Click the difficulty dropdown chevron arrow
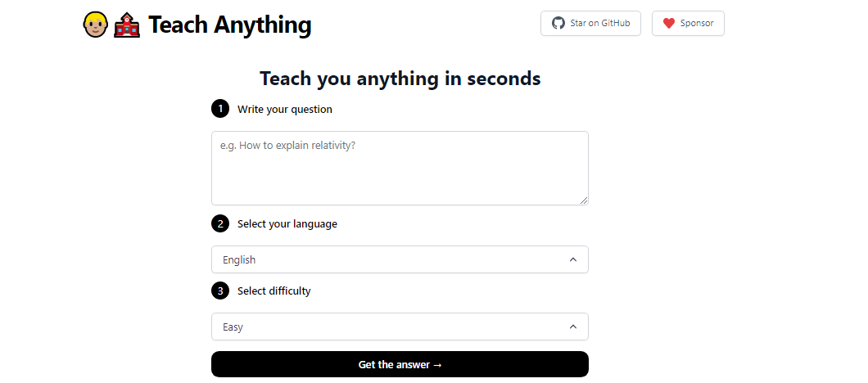The width and height of the screenshot is (868, 383). pos(572,327)
